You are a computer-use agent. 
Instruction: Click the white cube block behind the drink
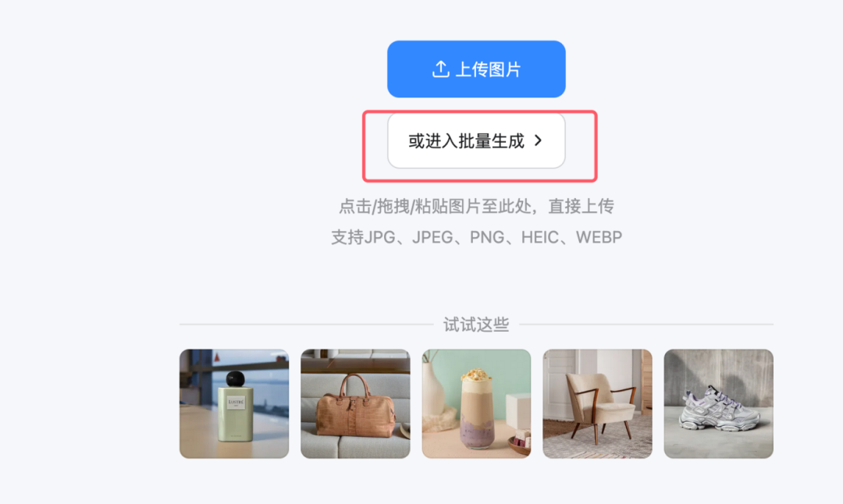[518, 410]
